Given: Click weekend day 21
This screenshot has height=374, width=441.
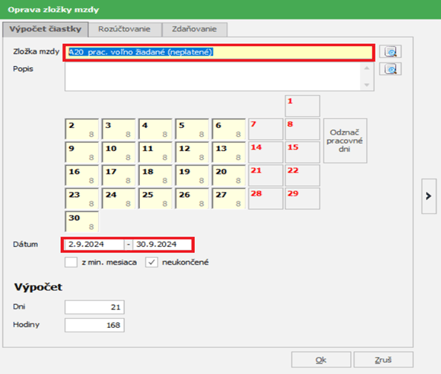Looking at the screenshot, I should point(266,175).
